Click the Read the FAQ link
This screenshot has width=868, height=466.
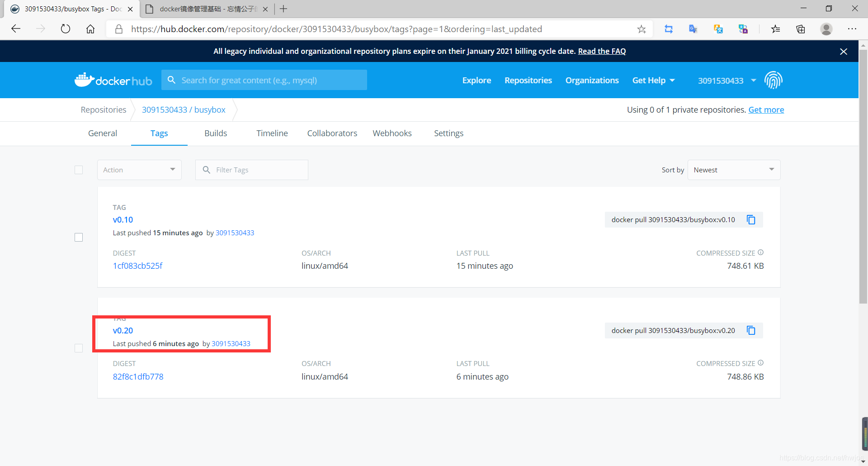pos(602,51)
